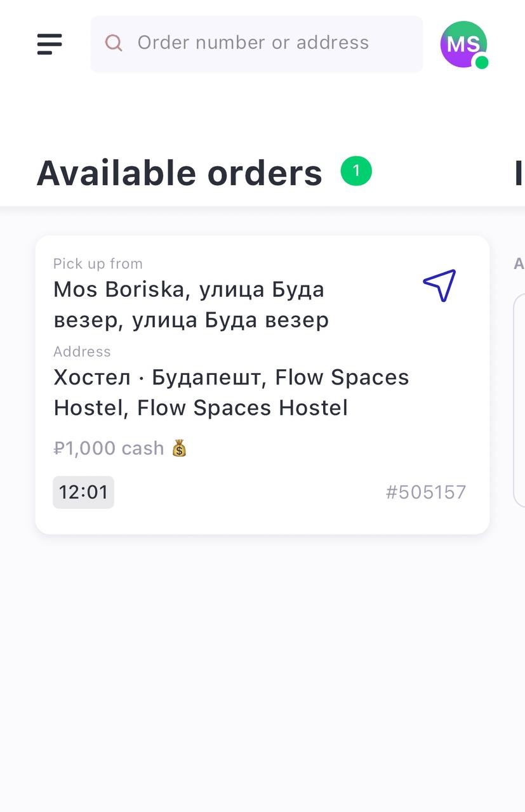This screenshot has width=525, height=812.
Task: Click the green online status dot
Action: [x=482, y=62]
